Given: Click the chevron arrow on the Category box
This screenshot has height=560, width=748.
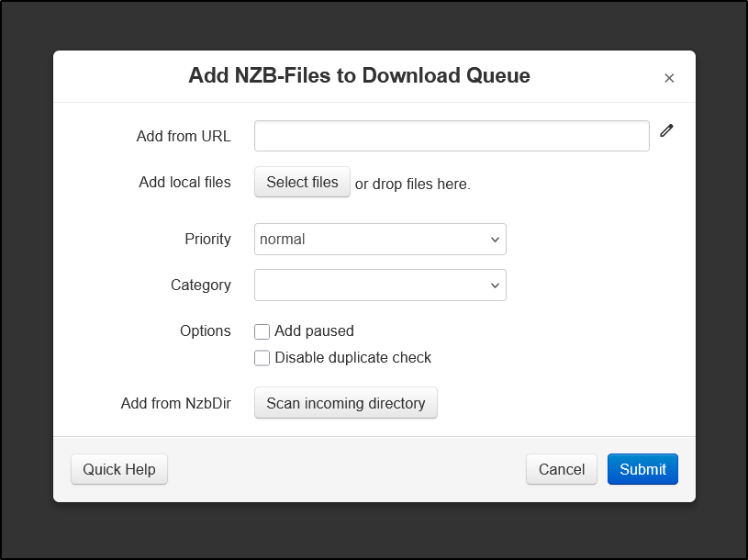Looking at the screenshot, I should coord(495,286).
